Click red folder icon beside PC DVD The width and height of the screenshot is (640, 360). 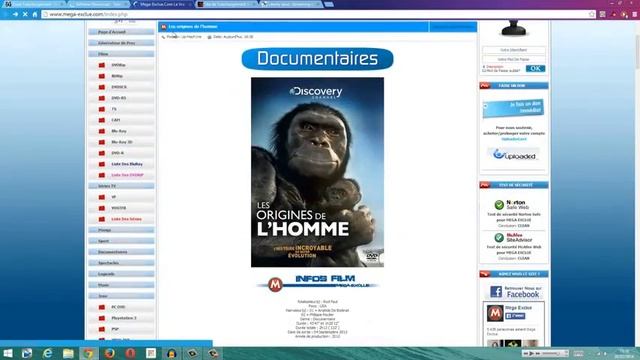[102, 307]
